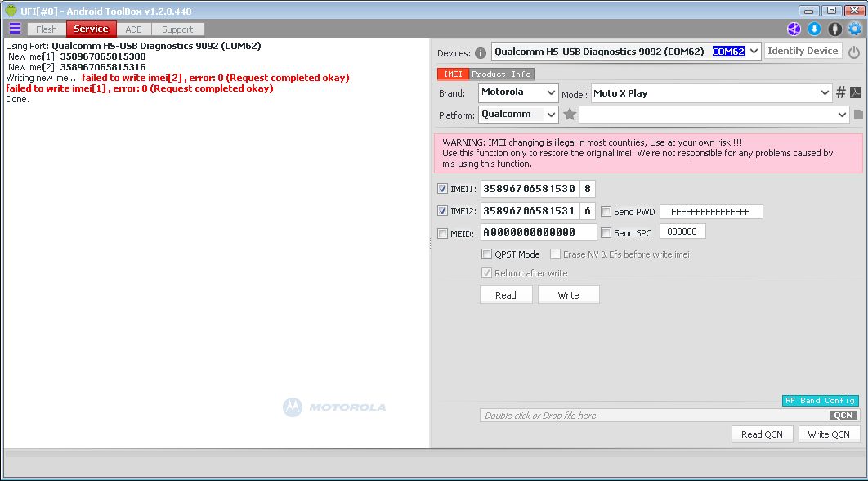This screenshot has width=868, height=481.
Task: Click the log line failed to write imei[1]
Action: (x=140, y=88)
